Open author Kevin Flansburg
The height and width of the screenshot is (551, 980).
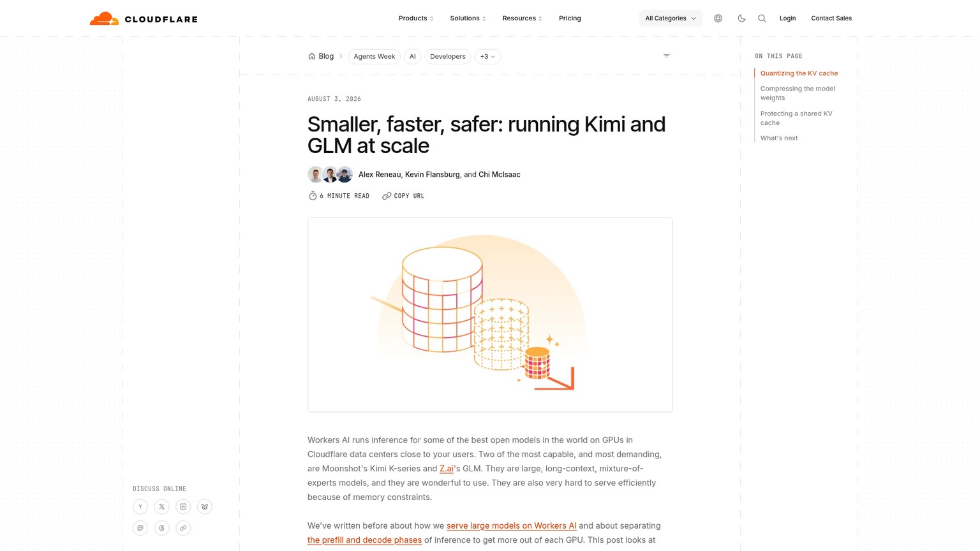(432, 175)
